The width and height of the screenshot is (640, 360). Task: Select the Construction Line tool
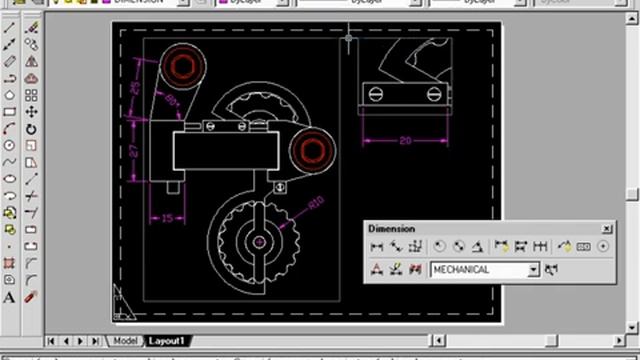[x=9, y=45]
